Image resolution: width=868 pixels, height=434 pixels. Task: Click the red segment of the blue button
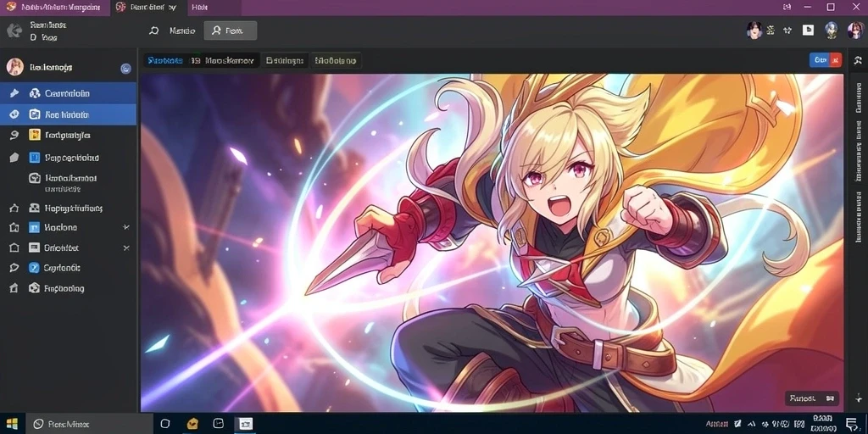837,60
